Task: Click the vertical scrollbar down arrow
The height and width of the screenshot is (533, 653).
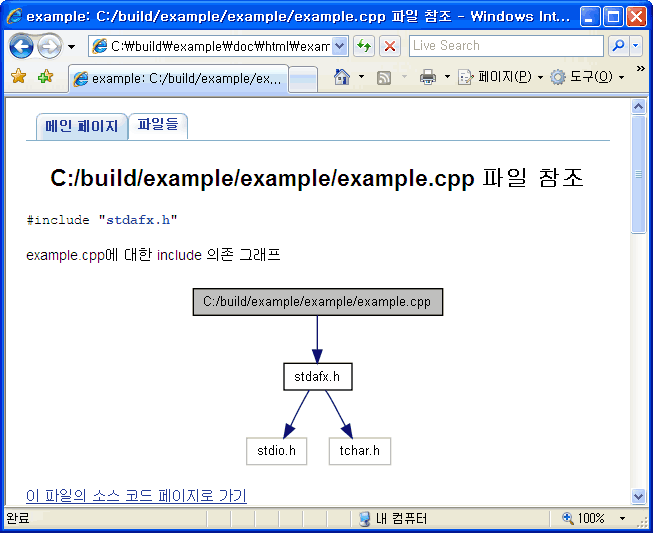Action: click(x=639, y=496)
